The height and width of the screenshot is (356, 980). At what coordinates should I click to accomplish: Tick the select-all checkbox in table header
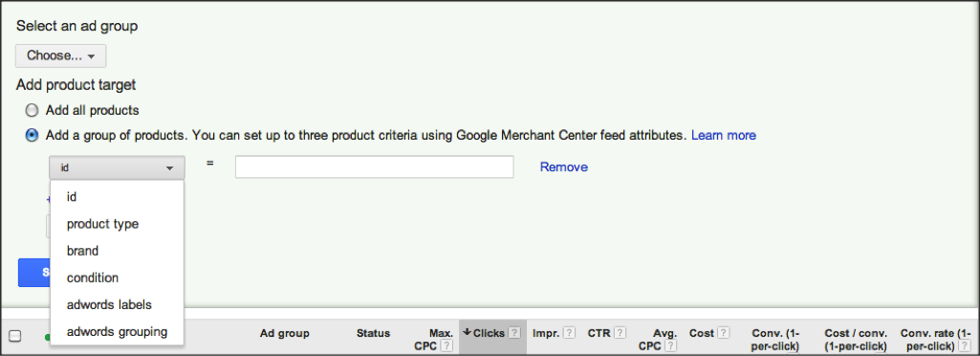click(x=14, y=337)
